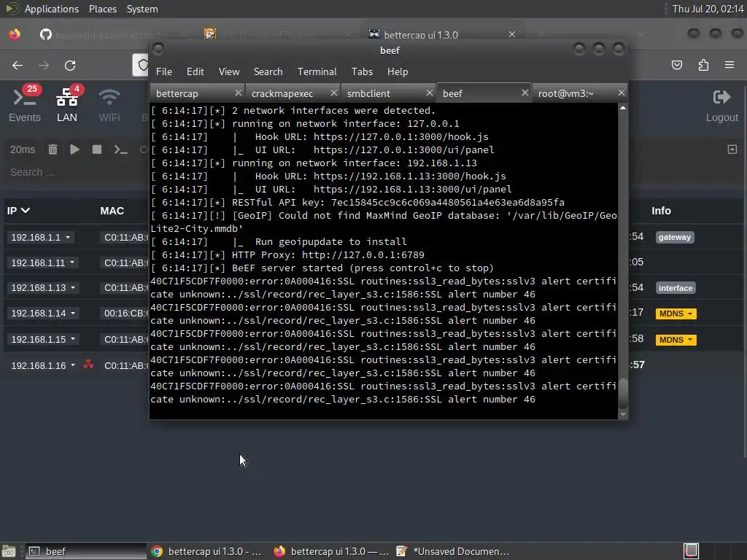Click the 20ms refresh interval

pos(23,149)
